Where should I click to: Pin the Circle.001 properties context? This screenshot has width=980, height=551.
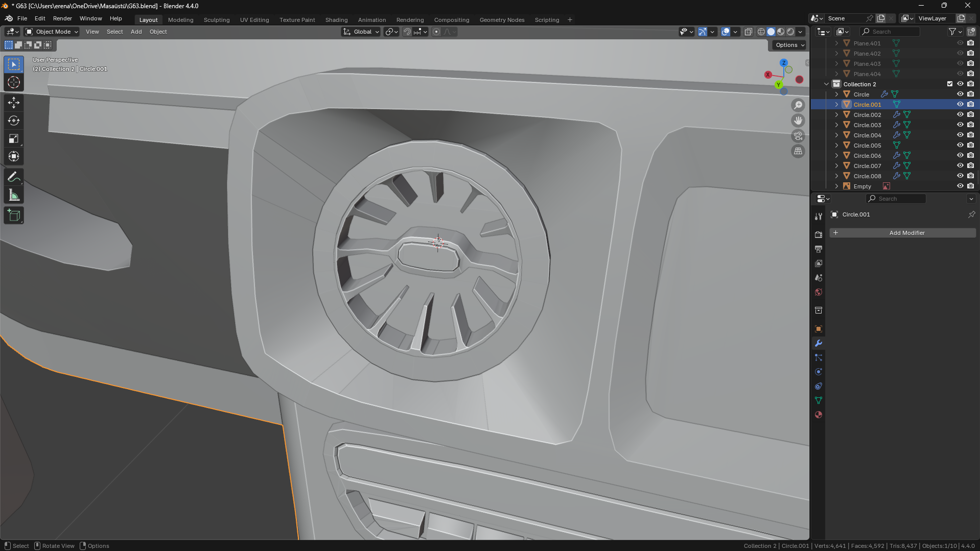[971, 214]
